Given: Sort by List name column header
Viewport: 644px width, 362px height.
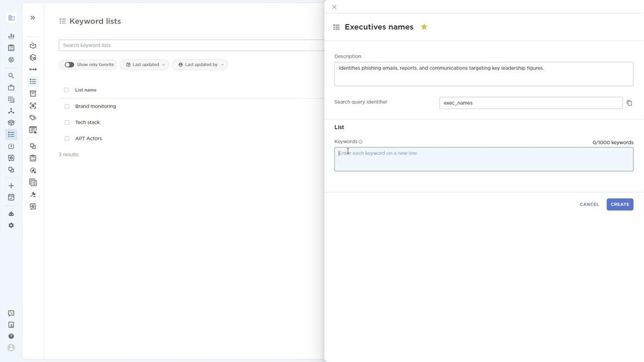Looking at the screenshot, I should click(86, 90).
